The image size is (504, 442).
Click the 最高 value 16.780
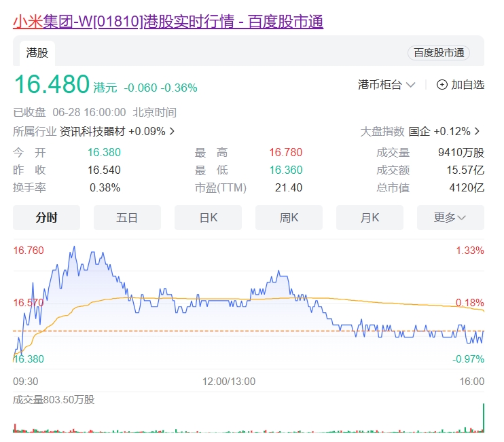[x=286, y=152]
